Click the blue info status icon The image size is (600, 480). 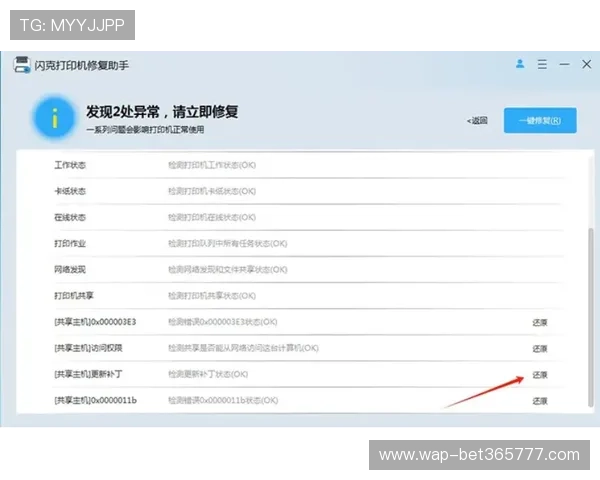[x=55, y=117]
